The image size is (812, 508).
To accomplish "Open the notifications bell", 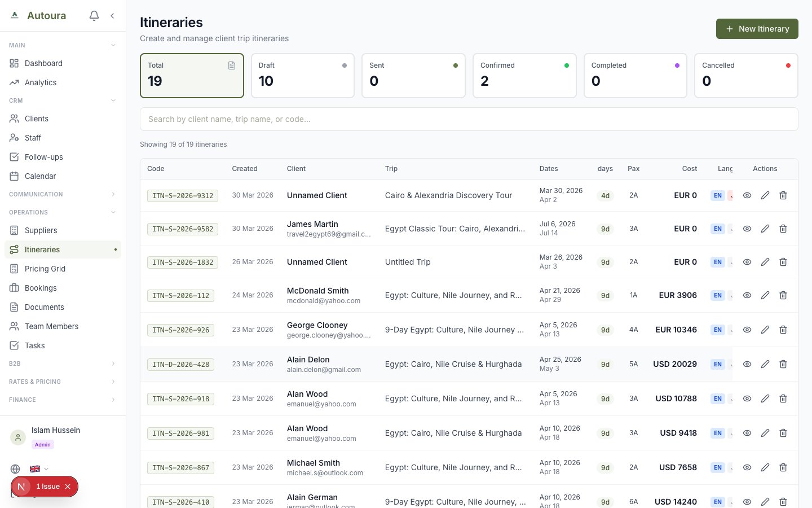I will pyautogui.click(x=94, y=16).
